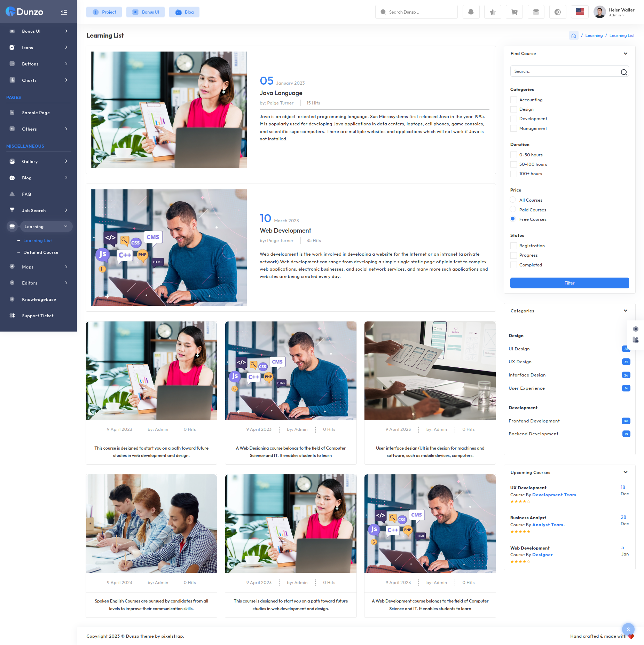Open the bookmarks star icon

point(493,12)
